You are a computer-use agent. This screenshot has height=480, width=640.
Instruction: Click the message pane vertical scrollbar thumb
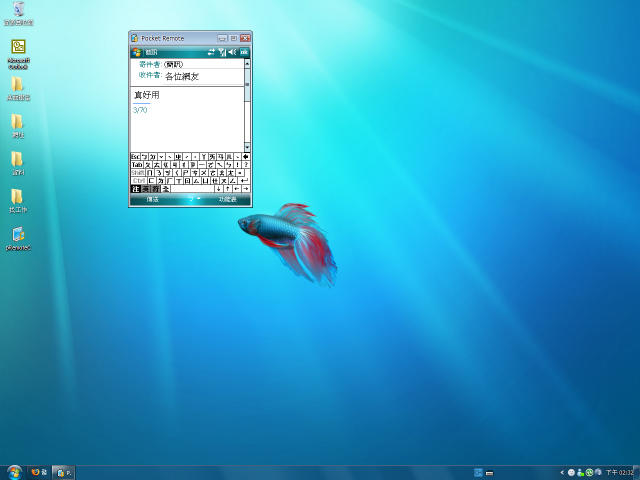247,84
